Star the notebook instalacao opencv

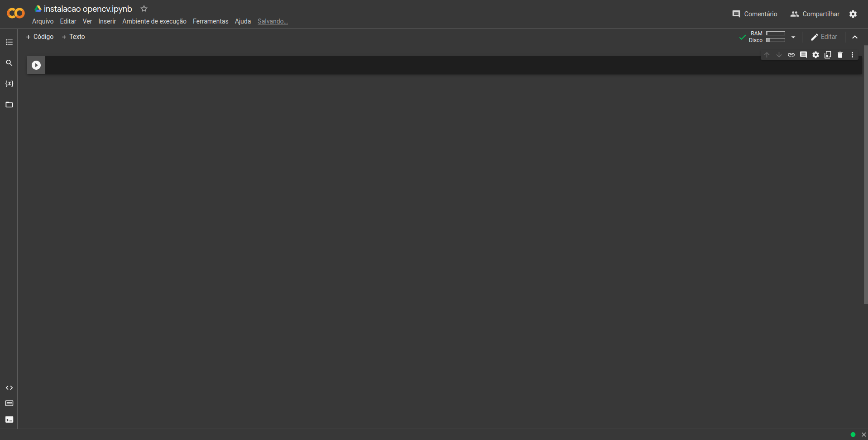coord(144,9)
